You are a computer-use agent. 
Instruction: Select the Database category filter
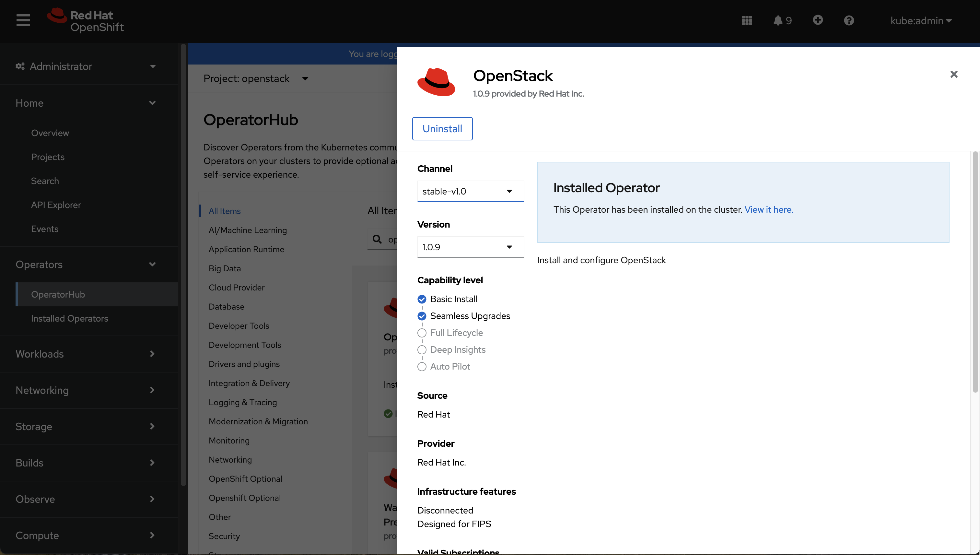tap(226, 306)
